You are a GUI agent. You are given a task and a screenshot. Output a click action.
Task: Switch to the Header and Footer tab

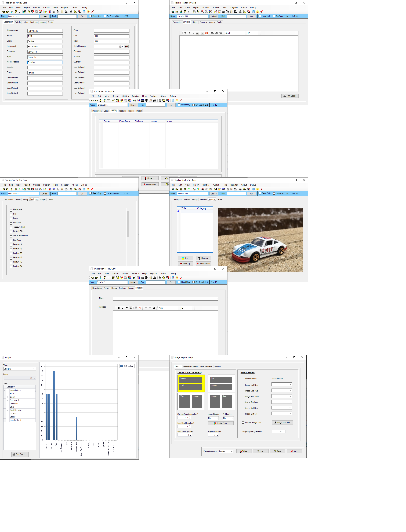(x=190, y=367)
